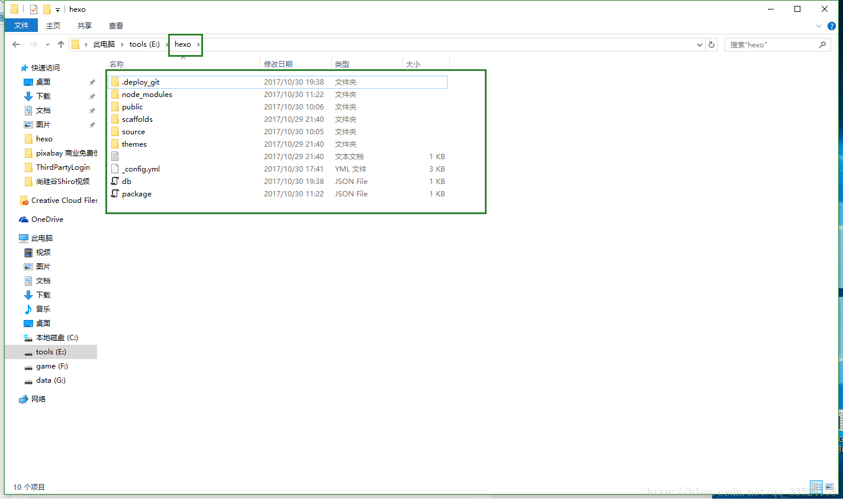
Task: Select the themes folder
Action: (x=278, y=144)
